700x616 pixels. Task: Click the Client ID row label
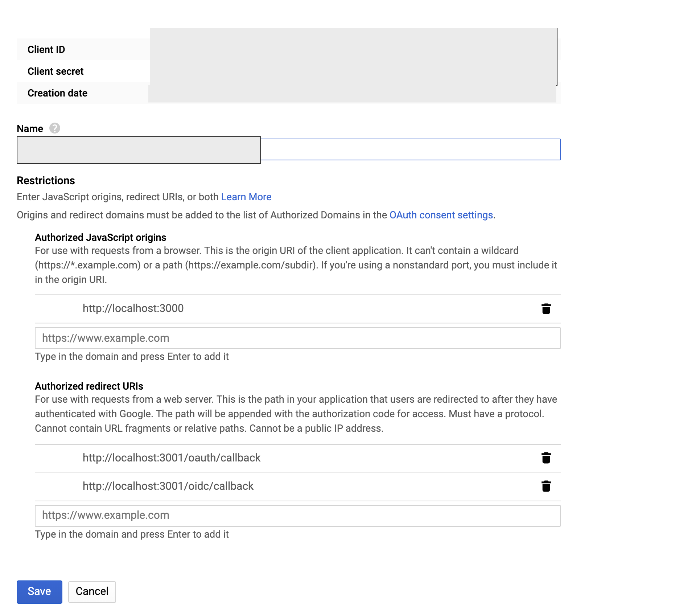tap(46, 50)
